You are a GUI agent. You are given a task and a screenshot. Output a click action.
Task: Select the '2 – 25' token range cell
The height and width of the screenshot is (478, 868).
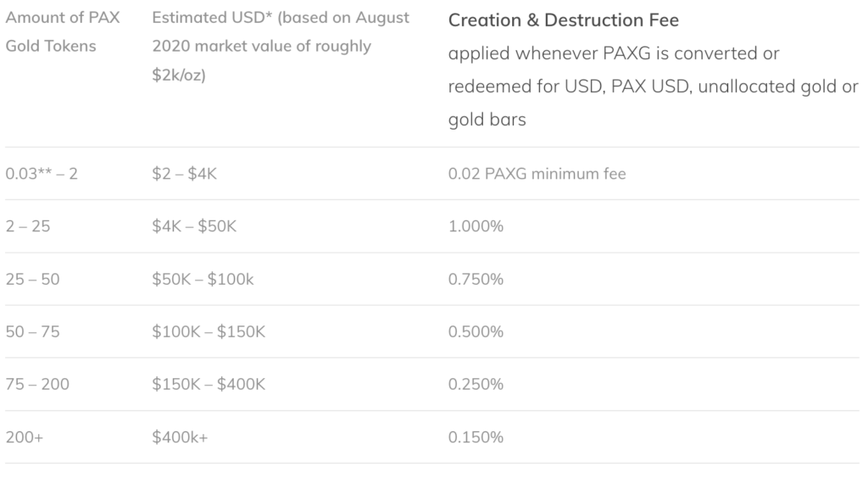27,226
